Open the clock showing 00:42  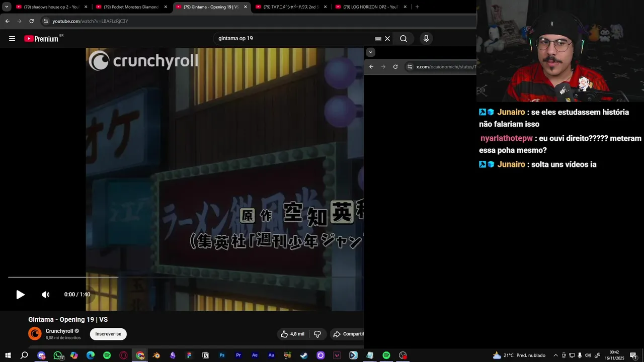point(614,355)
